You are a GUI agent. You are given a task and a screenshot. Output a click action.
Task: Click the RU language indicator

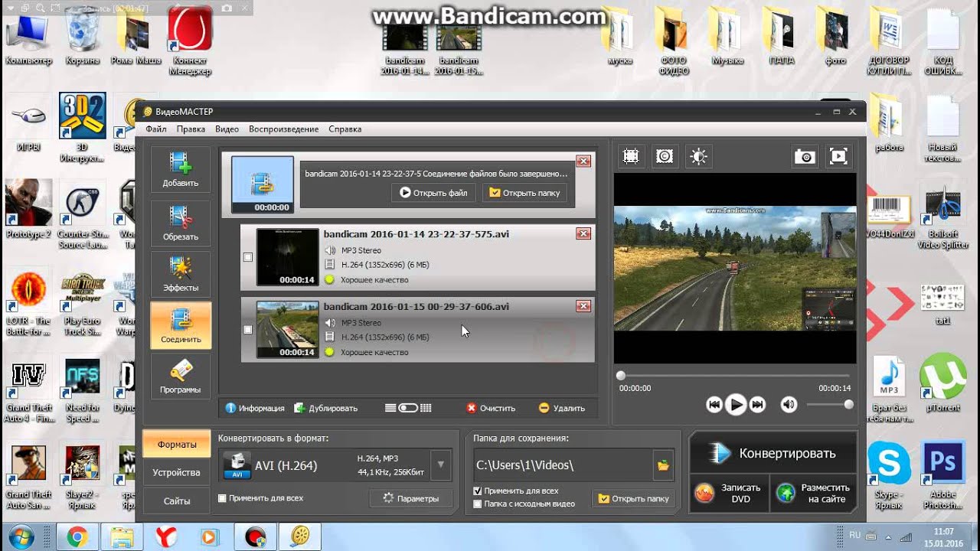click(854, 535)
